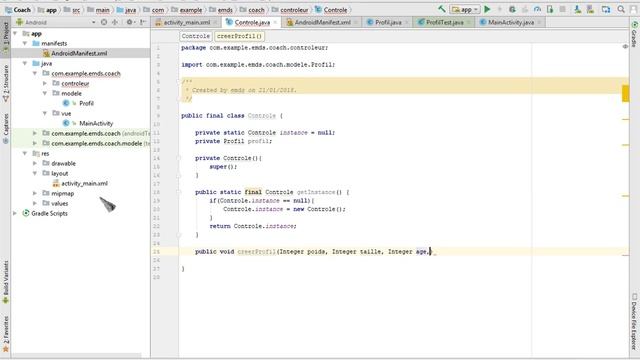Toggle the Structure tool window

(x=5, y=83)
